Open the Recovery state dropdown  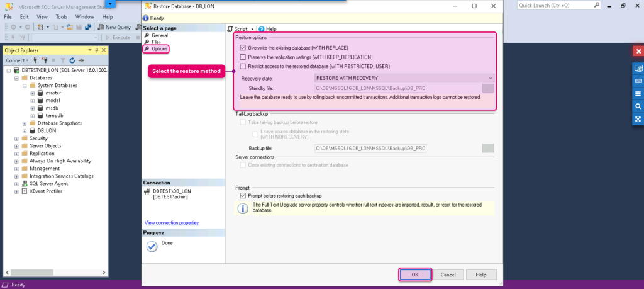coord(404,78)
